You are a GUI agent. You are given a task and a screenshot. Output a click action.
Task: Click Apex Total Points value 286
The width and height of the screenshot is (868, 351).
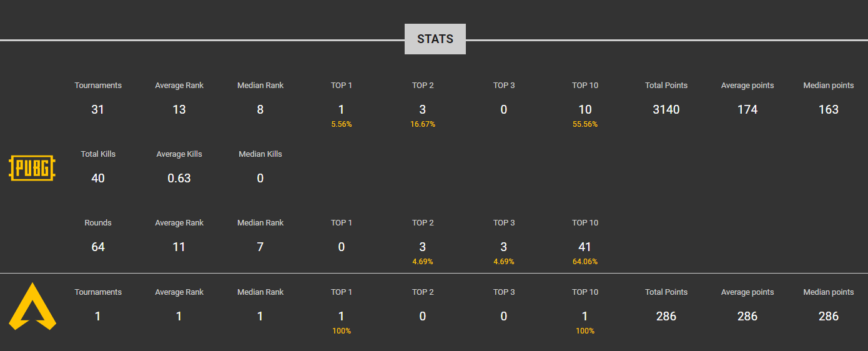666,316
